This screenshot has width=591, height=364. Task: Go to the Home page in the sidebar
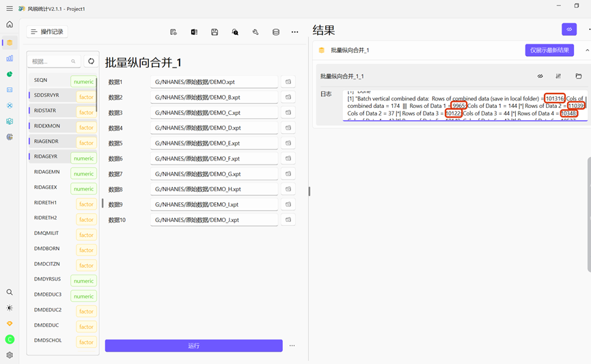(x=10, y=25)
